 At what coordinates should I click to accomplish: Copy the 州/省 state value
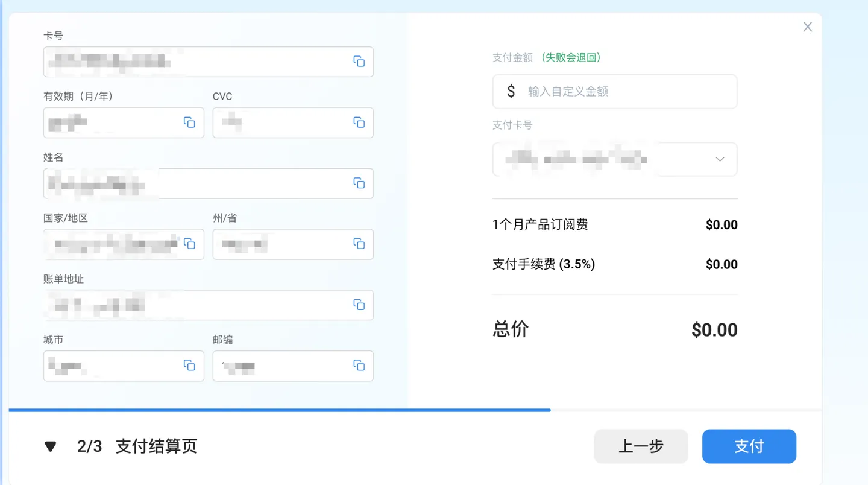[x=359, y=244]
